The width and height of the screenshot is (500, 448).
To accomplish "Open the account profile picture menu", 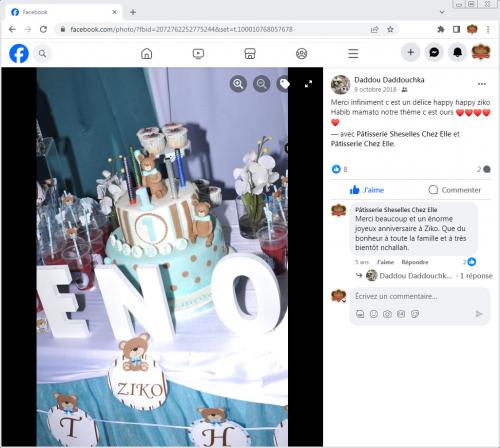I will pyautogui.click(x=481, y=52).
